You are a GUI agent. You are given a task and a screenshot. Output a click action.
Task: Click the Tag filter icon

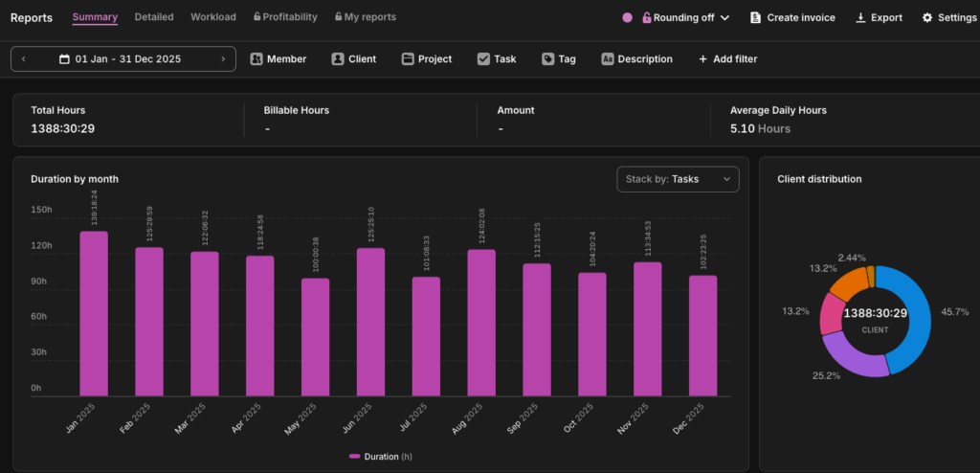point(547,59)
